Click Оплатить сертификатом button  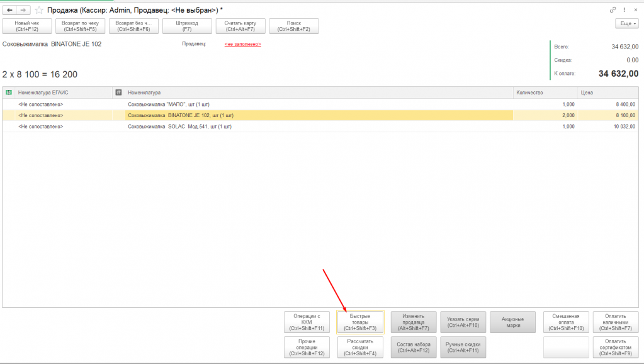click(616, 347)
